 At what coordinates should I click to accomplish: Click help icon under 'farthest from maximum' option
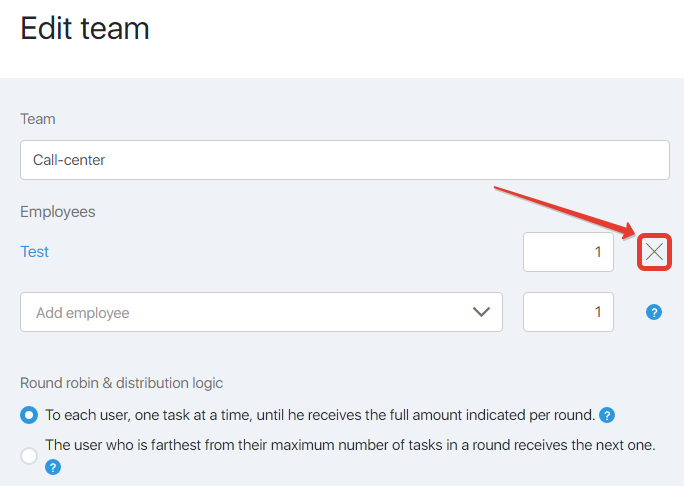click(53, 467)
